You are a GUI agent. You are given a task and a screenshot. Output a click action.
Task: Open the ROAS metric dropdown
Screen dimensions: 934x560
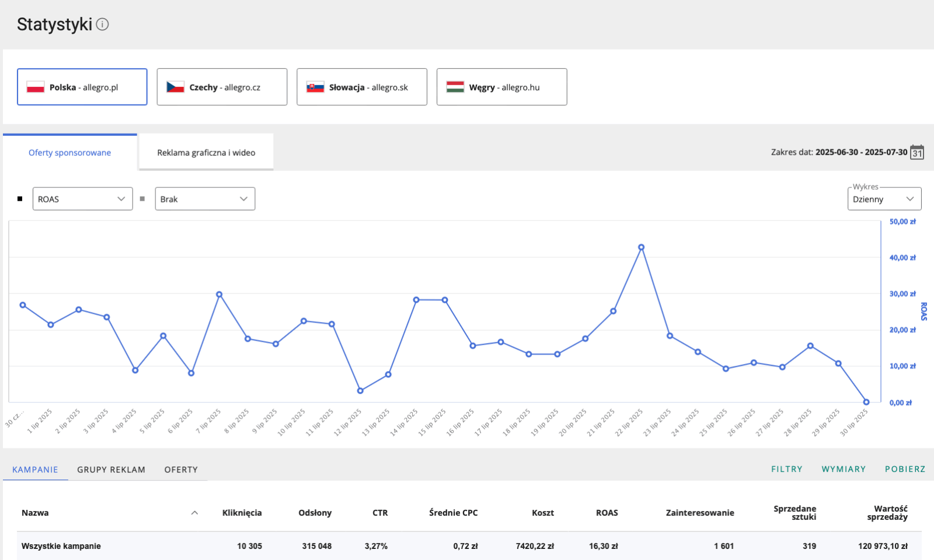82,199
